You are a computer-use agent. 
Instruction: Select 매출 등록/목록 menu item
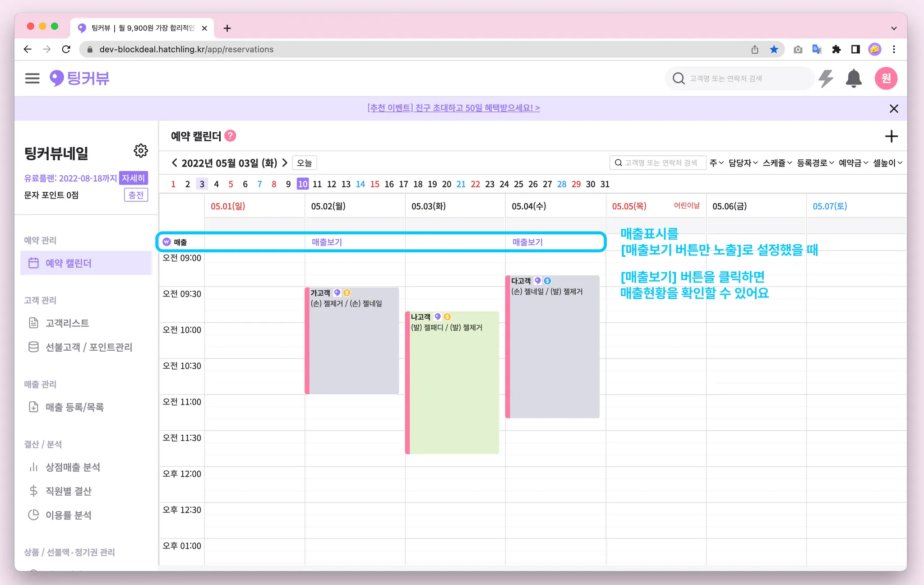pyautogui.click(x=74, y=407)
